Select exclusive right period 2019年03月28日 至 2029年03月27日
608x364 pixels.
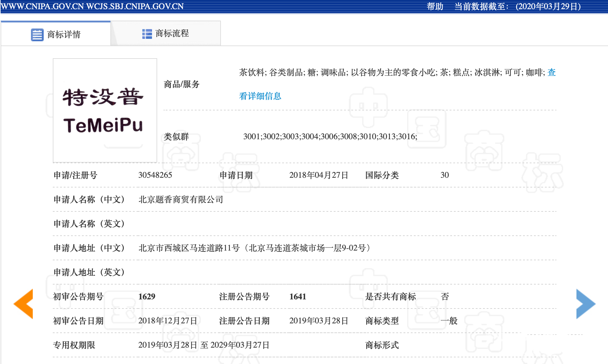click(x=204, y=345)
